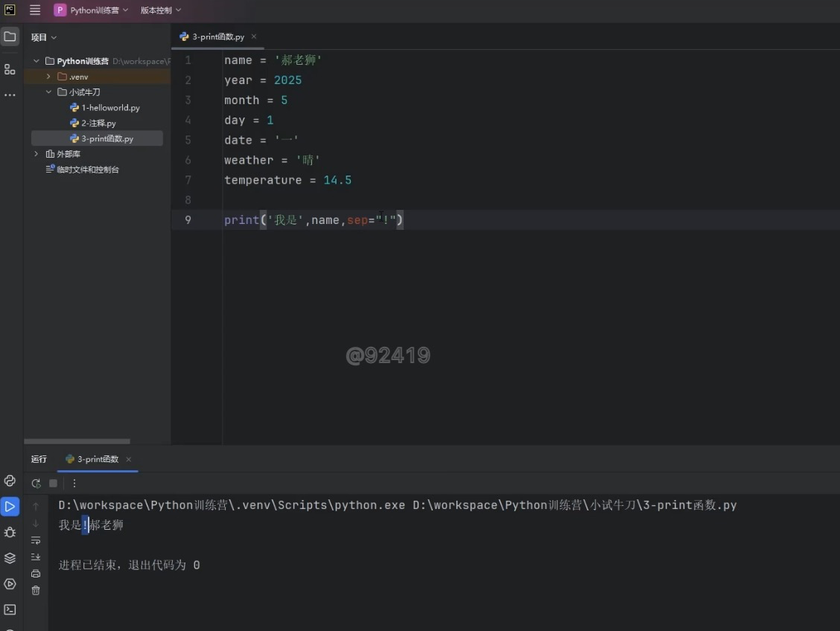Viewport: 840px width, 631px height.
Task: Open the Terminal tool window
Action: [x=10, y=609]
